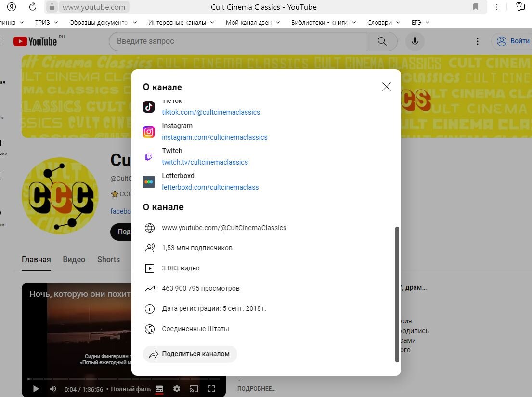Screen dimensions: 532x397
Task: Switch to Shorts channel tab
Action: click(x=109, y=260)
